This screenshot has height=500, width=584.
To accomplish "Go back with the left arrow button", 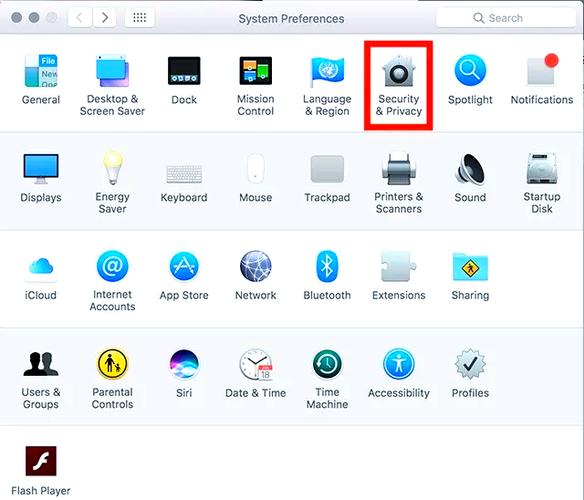I will tap(80, 18).
